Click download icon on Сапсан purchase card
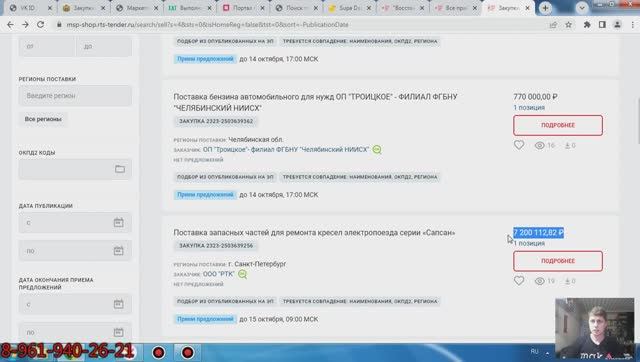Image resolution: width=640 pixels, height=362 pixels. click(x=567, y=281)
